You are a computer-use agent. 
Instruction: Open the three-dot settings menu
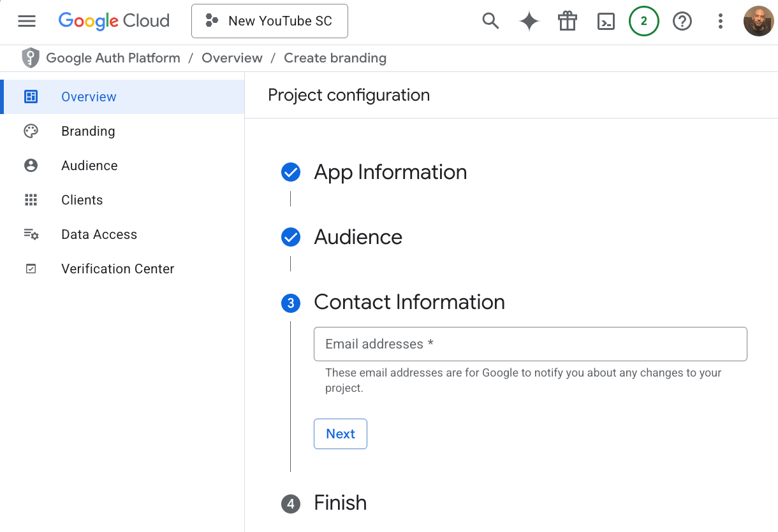(x=721, y=21)
